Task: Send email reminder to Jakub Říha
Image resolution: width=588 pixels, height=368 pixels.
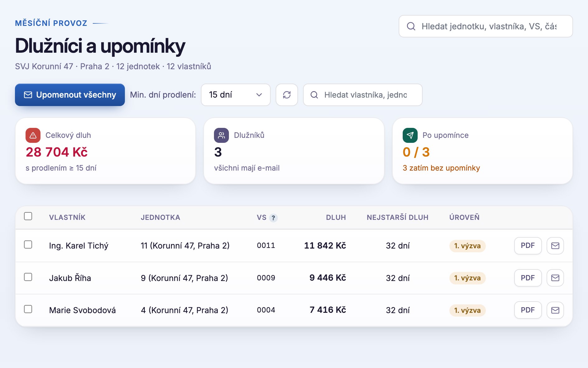Action: point(555,278)
